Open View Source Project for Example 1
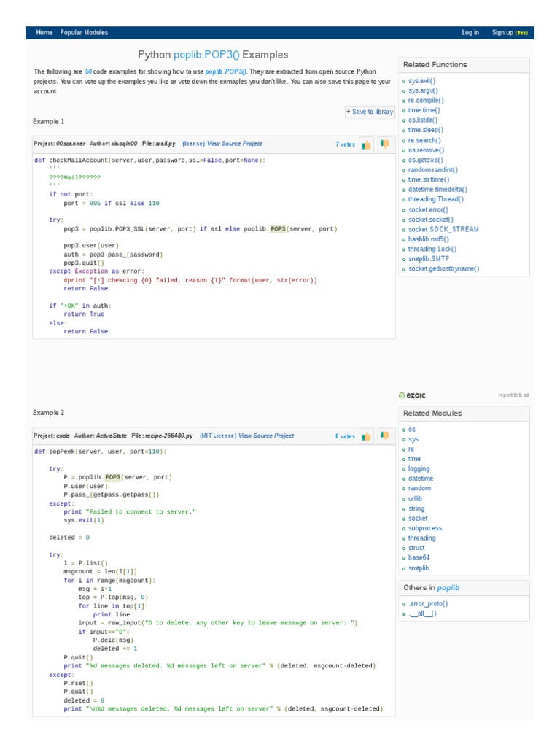The width and height of the screenshot is (560, 747). click(x=234, y=144)
